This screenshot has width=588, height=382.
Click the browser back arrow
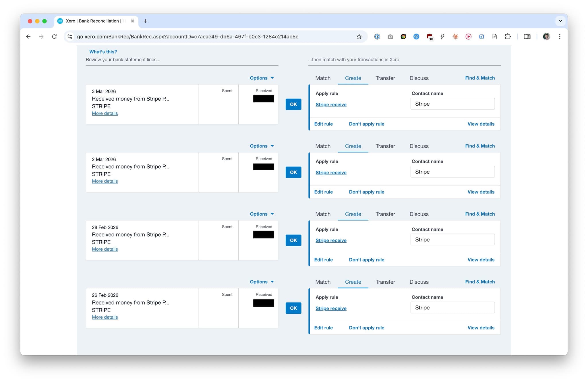click(28, 36)
